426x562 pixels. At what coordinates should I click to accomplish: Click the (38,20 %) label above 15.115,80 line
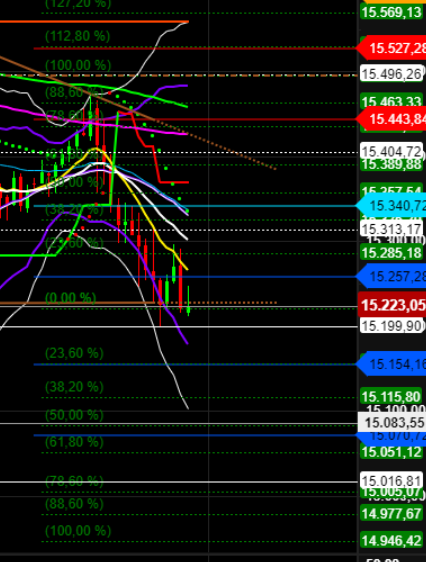coord(74,387)
